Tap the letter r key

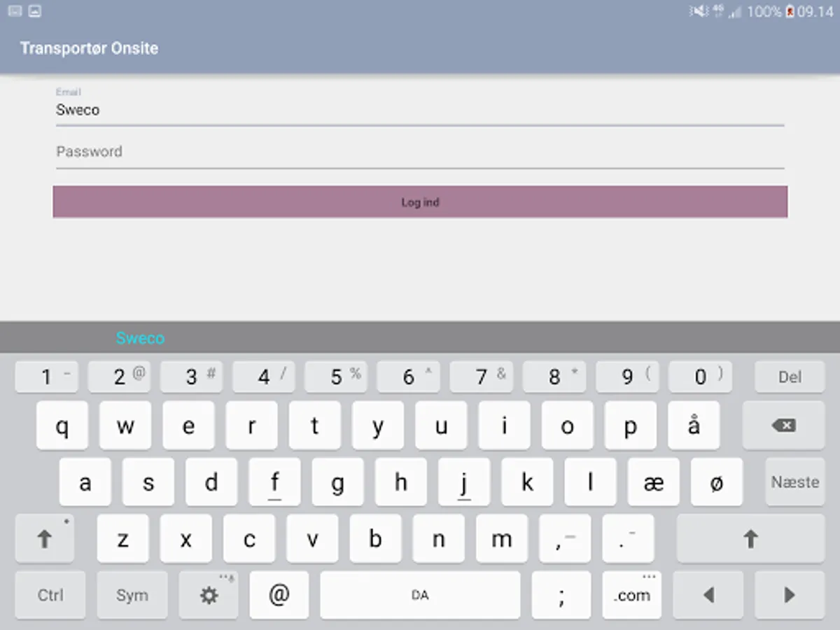tap(251, 426)
